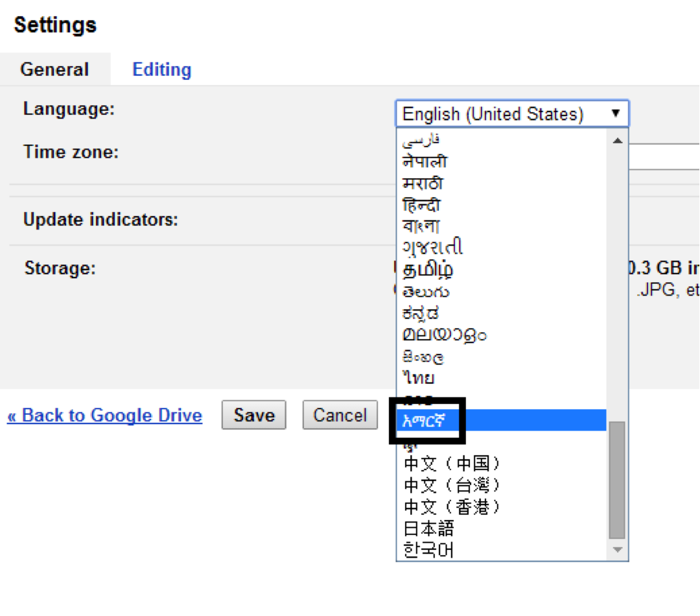Screen dimensions: 700x616
Task: Choose 한국어 from the language list
Action: 428,549
